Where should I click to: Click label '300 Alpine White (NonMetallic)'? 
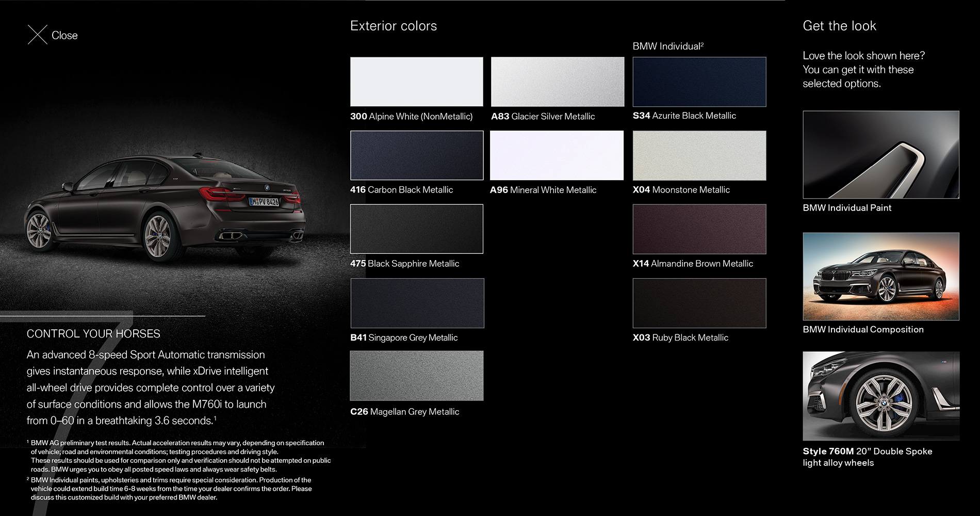[x=411, y=117]
